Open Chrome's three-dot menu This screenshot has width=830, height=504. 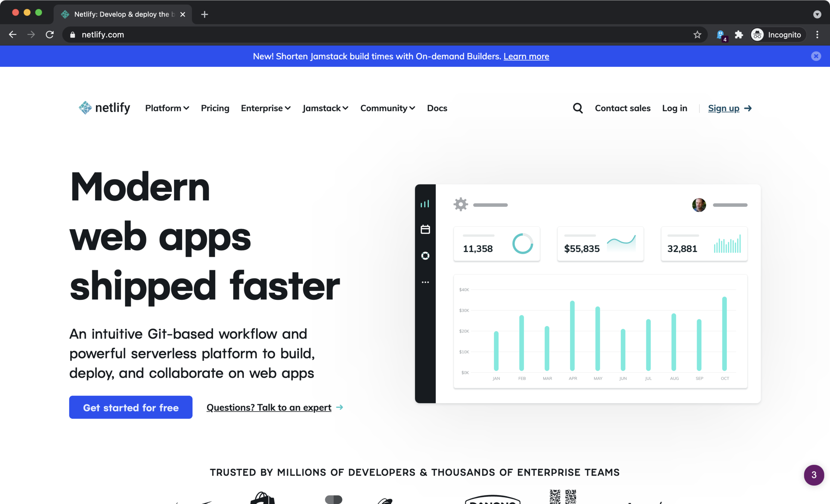(x=817, y=35)
